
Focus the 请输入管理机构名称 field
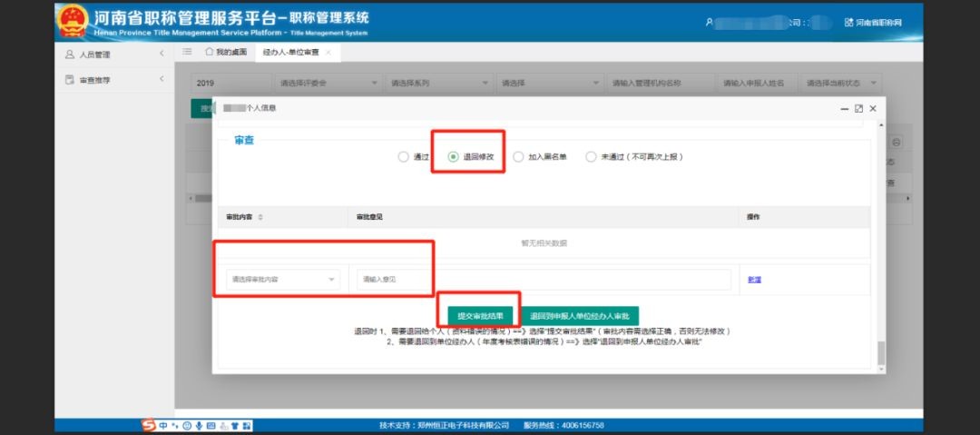(660, 83)
